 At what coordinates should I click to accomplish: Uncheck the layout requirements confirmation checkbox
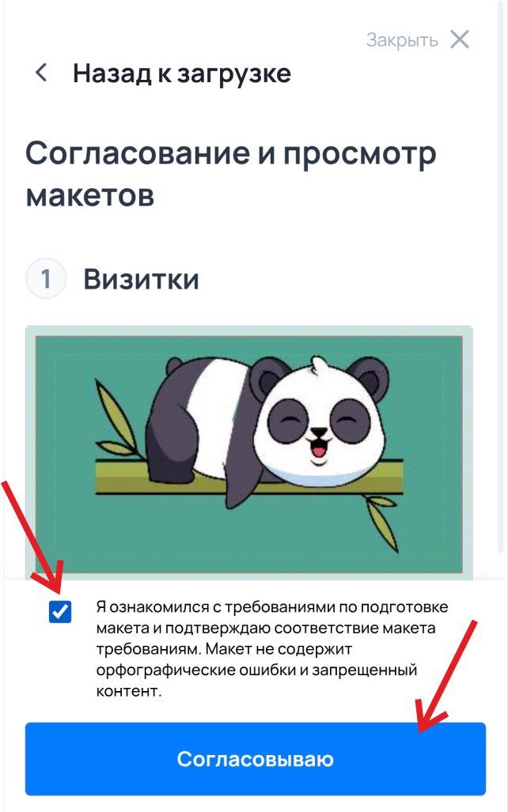click(60, 612)
